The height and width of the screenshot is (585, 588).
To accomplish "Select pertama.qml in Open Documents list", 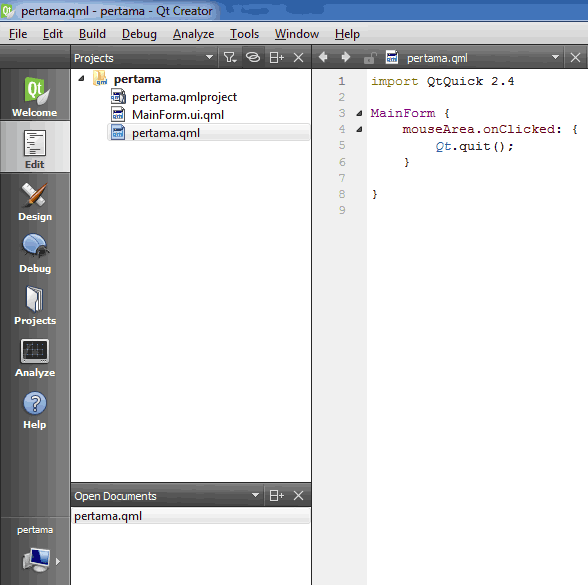I will (190, 516).
